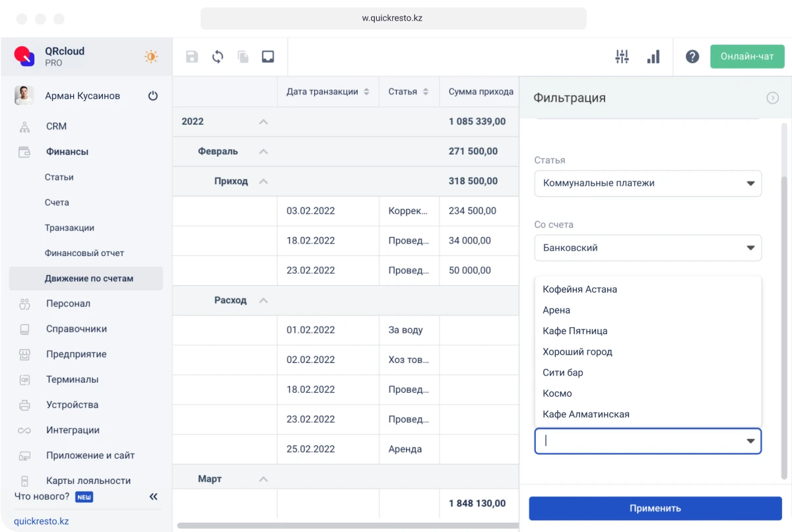792x532 pixels.
Task: Open the Статья dropdown Коммунальные платежи
Action: pos(647,183)
